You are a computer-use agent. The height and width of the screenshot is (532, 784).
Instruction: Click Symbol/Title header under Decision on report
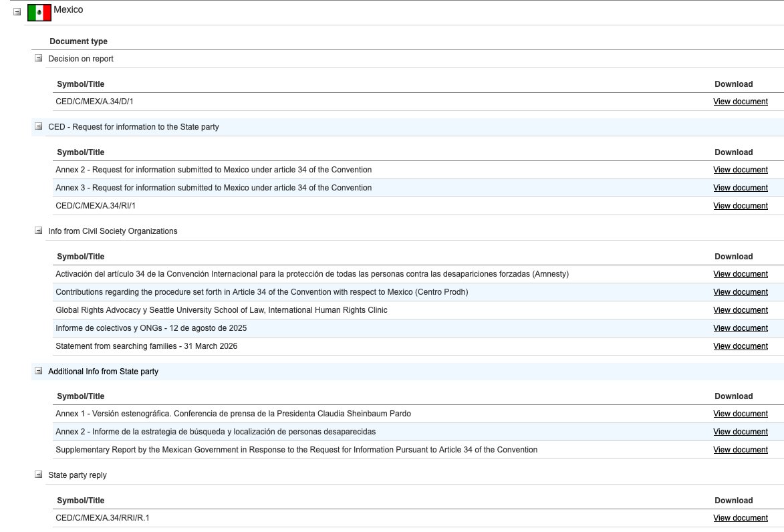(80, 84)
